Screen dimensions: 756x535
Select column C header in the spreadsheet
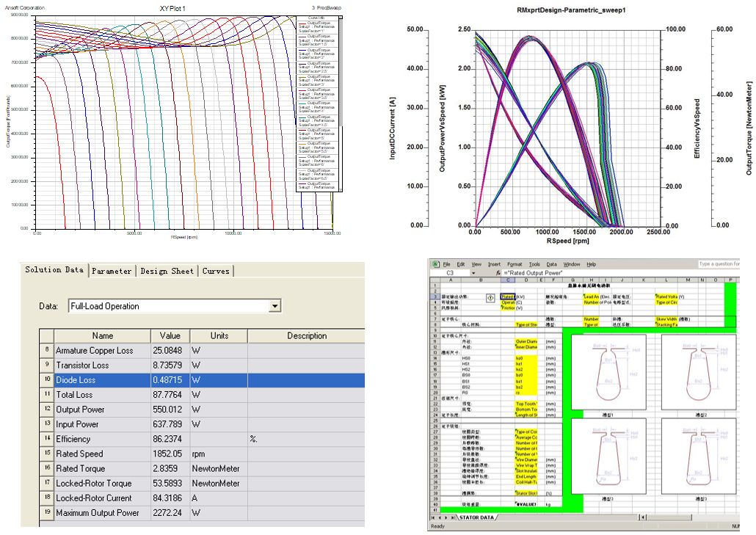point(508,280)
